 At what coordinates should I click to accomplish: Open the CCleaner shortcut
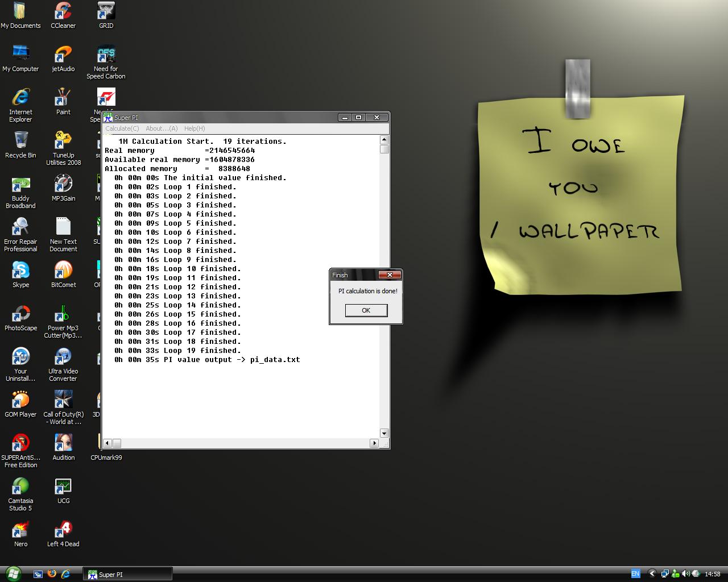coord(63,15)
